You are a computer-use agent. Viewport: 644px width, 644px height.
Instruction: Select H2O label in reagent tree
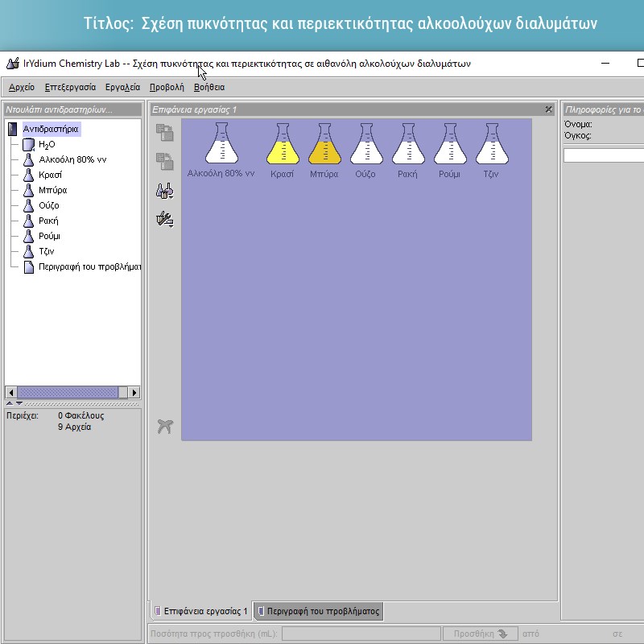pos(47,145)
